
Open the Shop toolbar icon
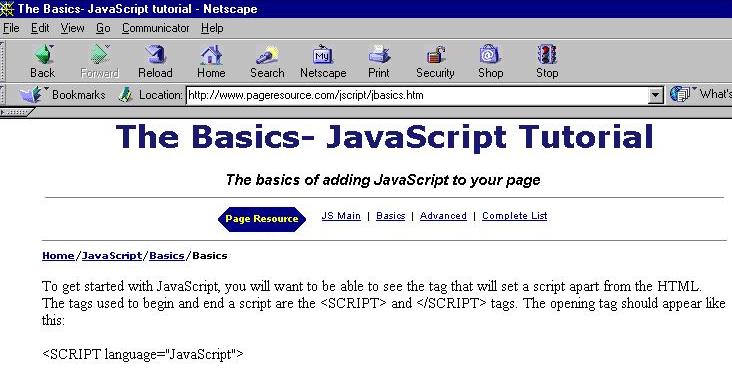click(x=490, y=54)
